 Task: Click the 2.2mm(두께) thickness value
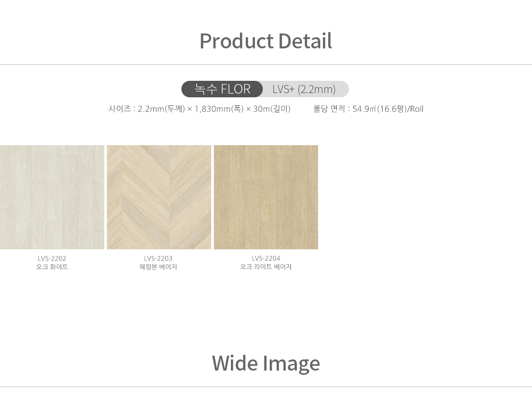point(162,109)
